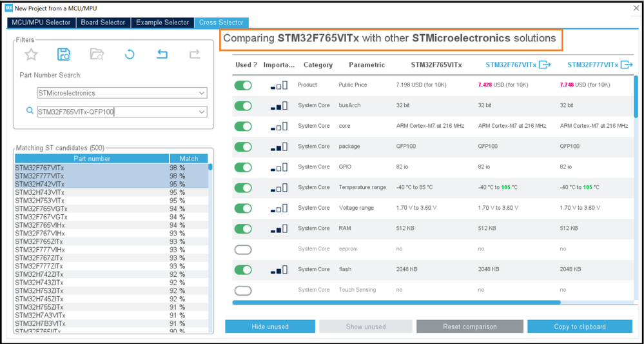
Task: Click importance bars icon for busArch
Action: click(279, 106)
